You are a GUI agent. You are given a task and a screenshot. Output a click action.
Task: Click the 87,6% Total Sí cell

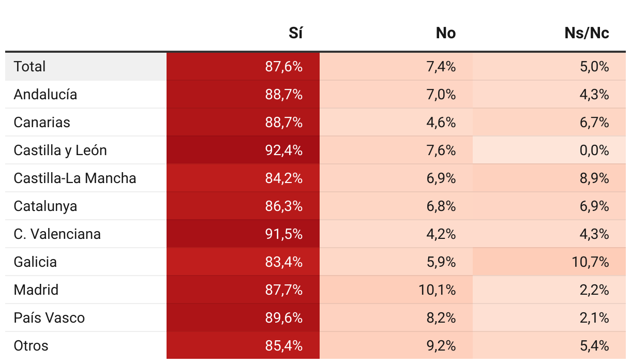tap(243, 66)
